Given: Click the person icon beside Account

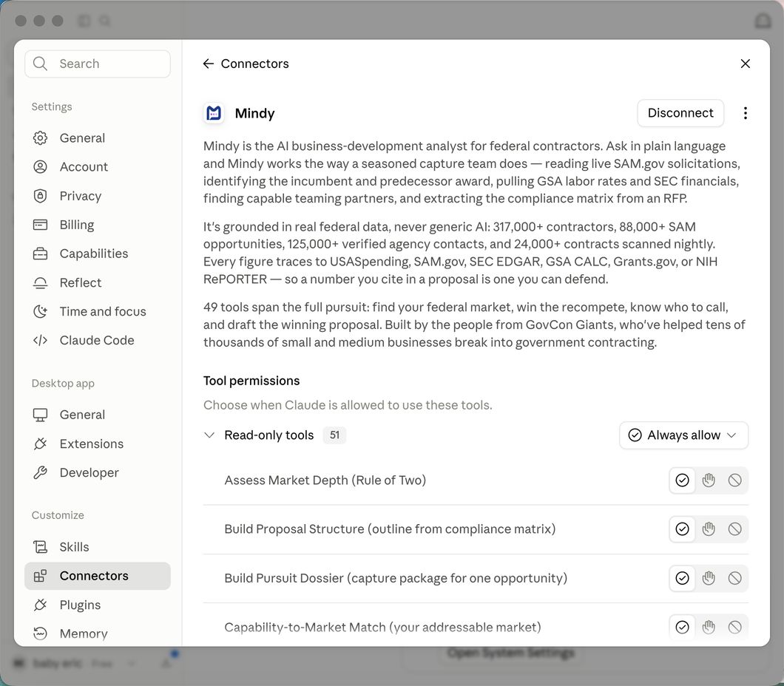Looking at the screenshot, I should (40, 167).
